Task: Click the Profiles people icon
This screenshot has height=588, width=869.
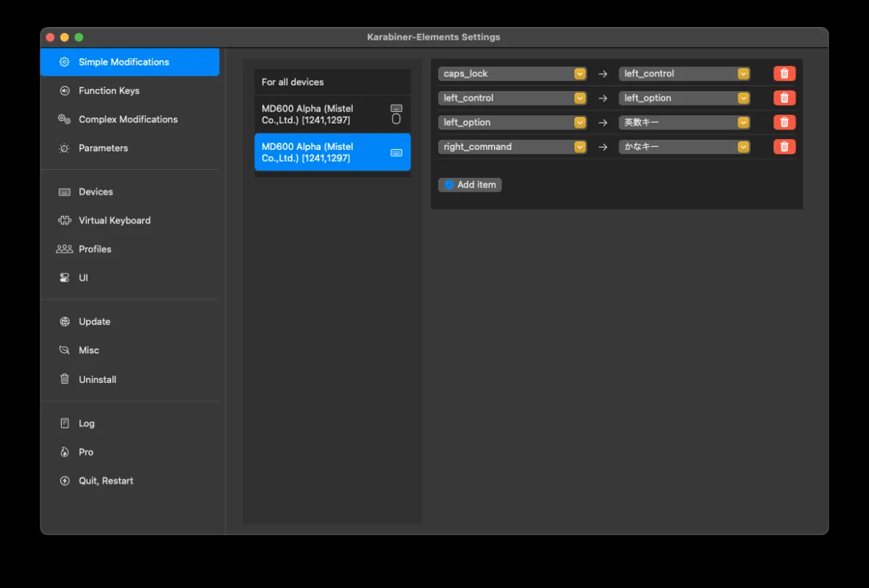Action: pyautogui.click(x=65, y=249)
